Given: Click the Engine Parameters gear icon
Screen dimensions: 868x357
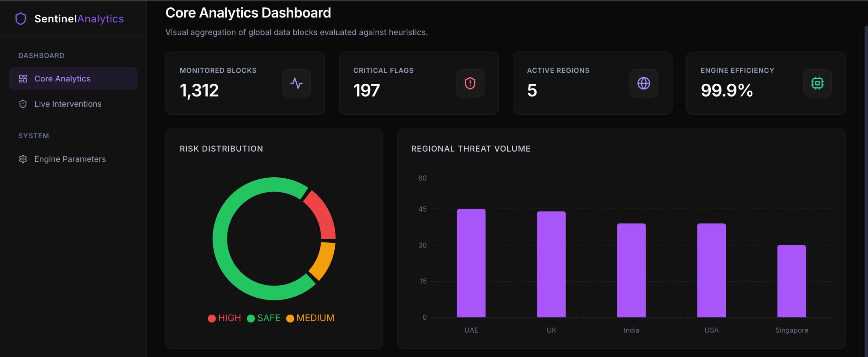Looking at the screenshot, I should point(23,159).
